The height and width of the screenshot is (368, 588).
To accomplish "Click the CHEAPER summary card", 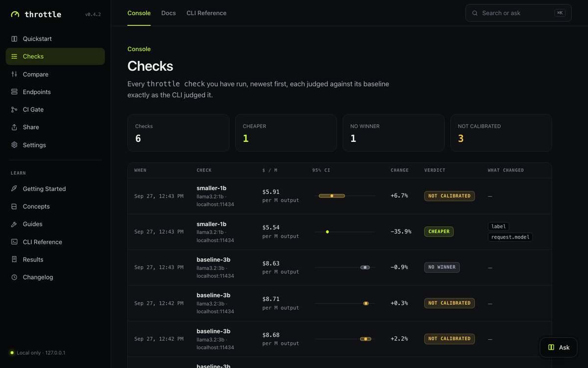I will pyautogui.click(x=286, y=133).
